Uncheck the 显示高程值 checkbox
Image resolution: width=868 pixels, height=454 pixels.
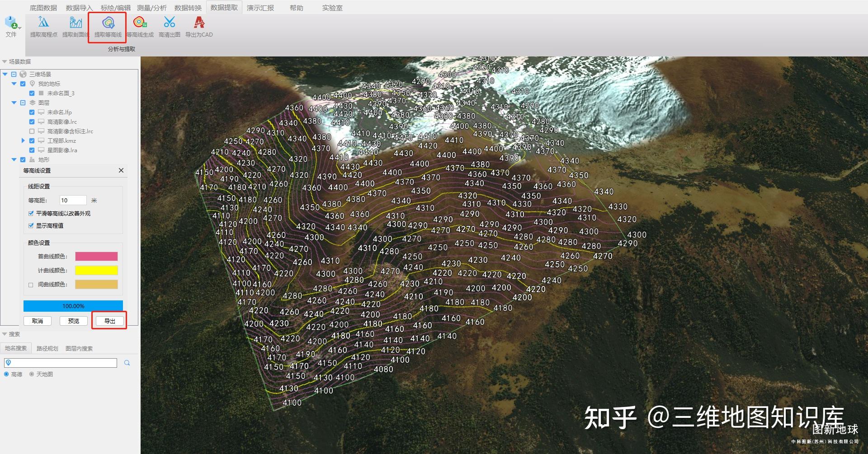click(x=31, y=225)
